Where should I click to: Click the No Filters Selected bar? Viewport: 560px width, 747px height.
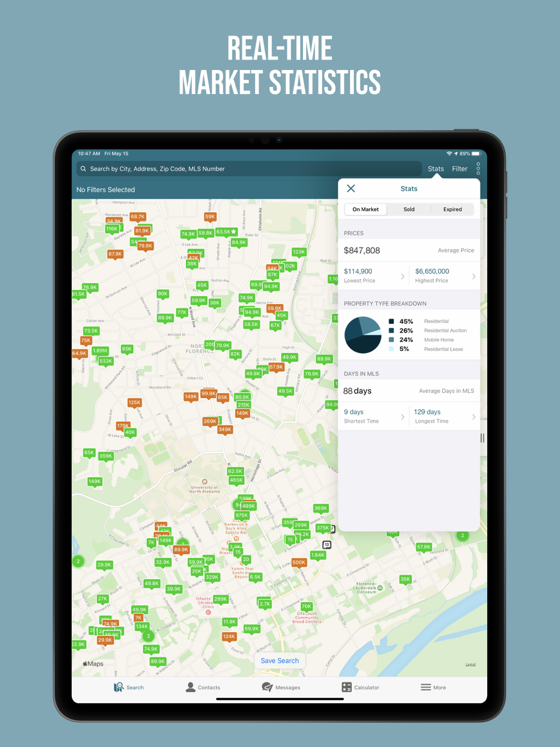pos(205,190)
